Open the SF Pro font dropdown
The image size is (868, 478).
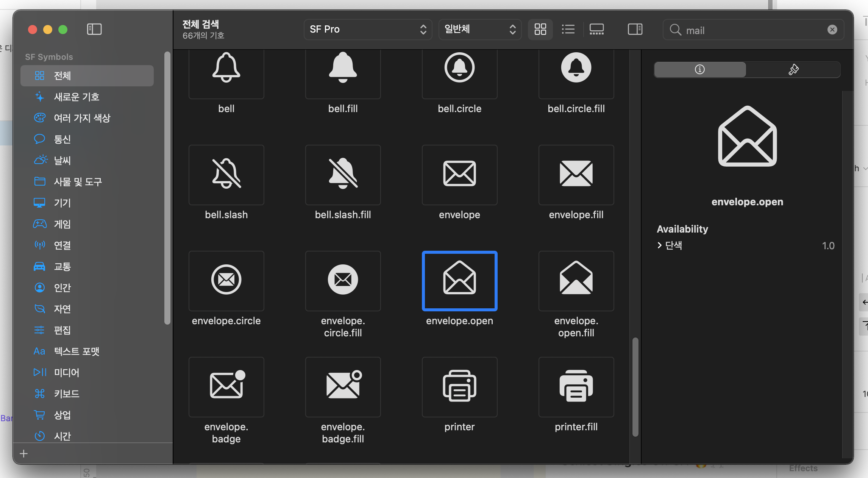[x=367, y=29]
